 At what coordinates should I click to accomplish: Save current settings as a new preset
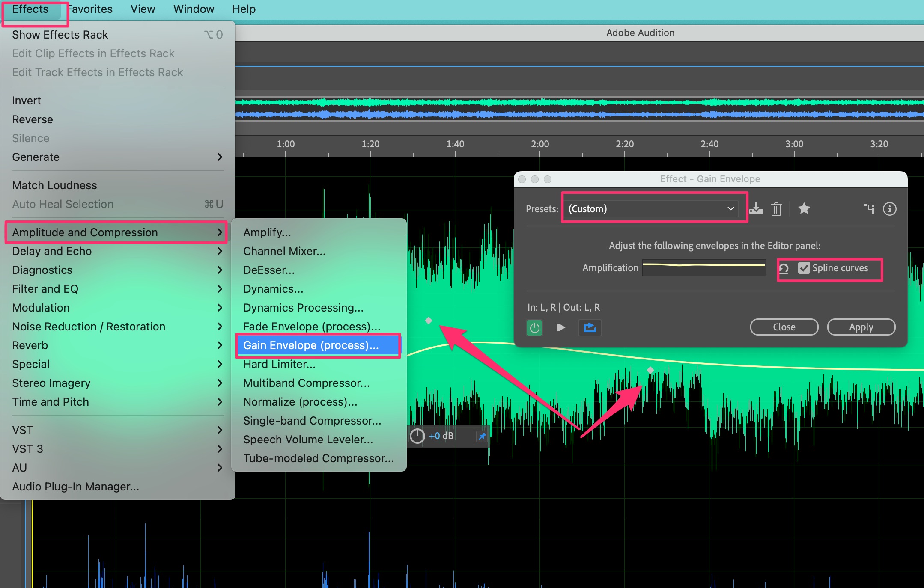pyautogui.click(x=757, y=209)
